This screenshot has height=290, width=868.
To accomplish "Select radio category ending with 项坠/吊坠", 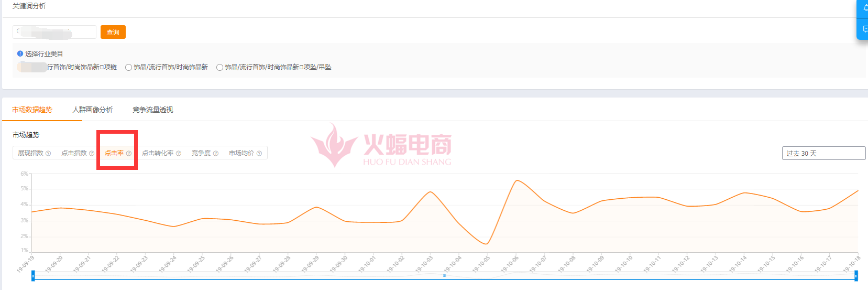I will pos(219,68).
